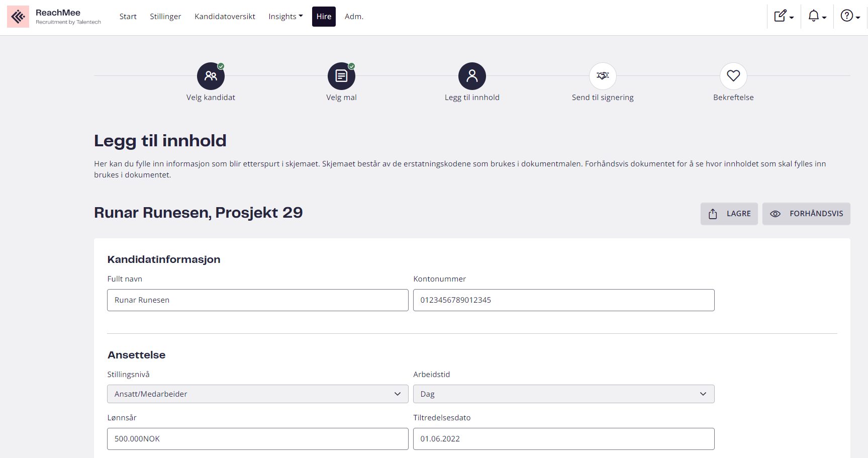The image size is (868, 458).
Task: Click the Ansettelse section heading
Action: pyautogui.click(x=136, y=355)
